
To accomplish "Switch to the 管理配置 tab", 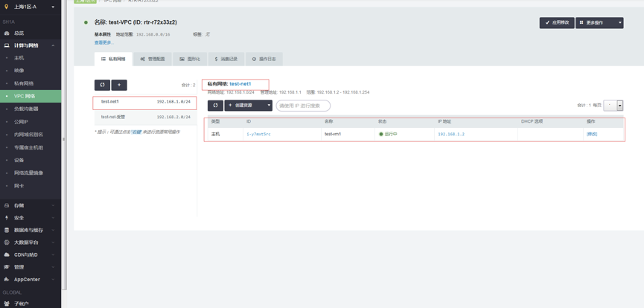I will (152, 59).
